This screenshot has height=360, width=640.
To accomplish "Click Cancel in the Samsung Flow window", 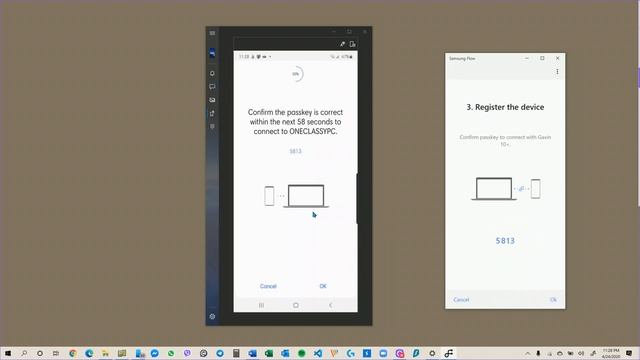I will (x=461, y=300).
